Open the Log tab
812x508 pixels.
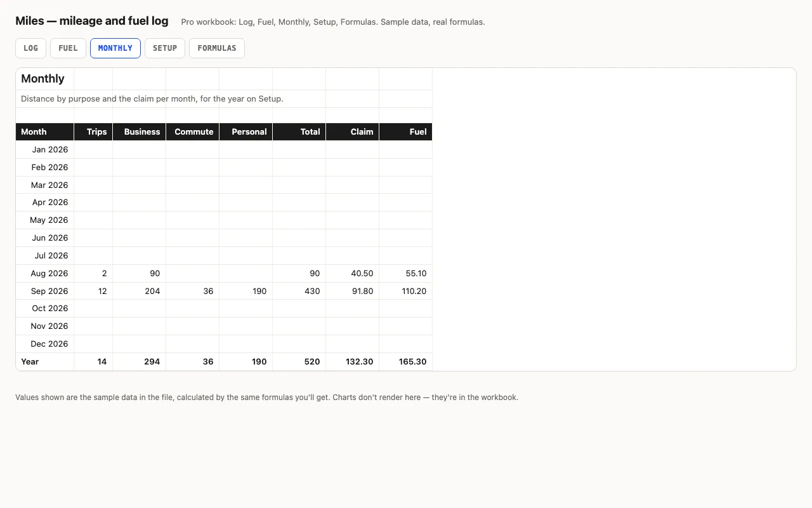(x=30, y=48)
